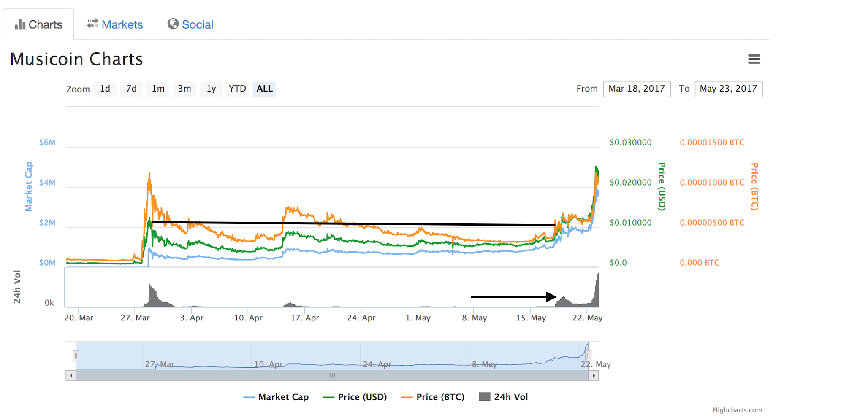This screenshot has height=420, width=868.
Task: Open the Highcharts.com credit link
Action: [737, 410]
